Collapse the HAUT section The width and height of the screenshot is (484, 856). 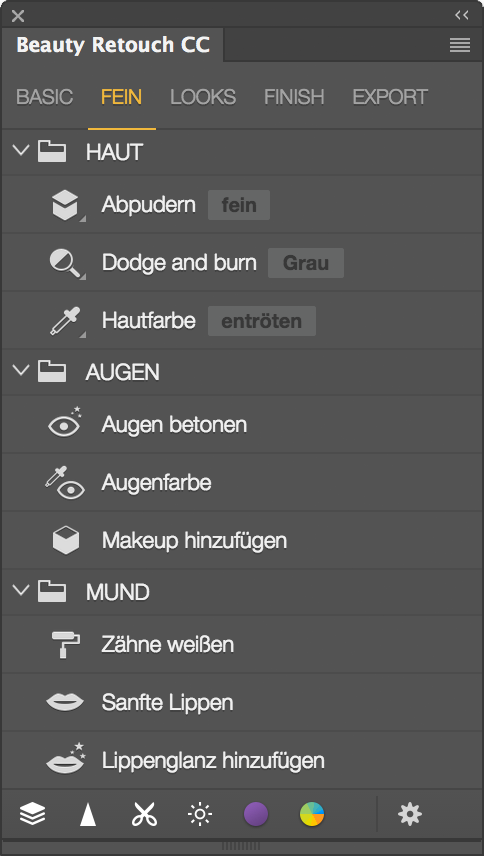(21, 150)
